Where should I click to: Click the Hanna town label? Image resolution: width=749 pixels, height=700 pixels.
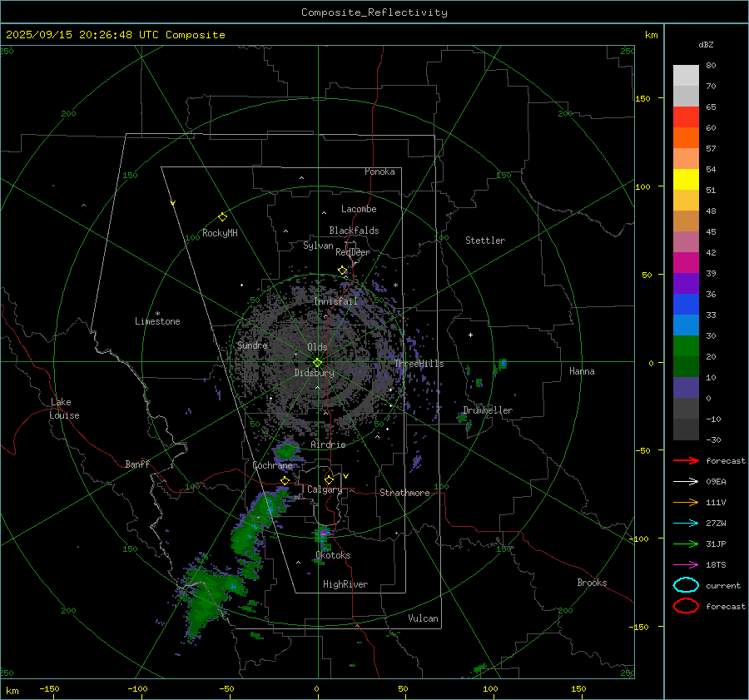tap(582, 371)
